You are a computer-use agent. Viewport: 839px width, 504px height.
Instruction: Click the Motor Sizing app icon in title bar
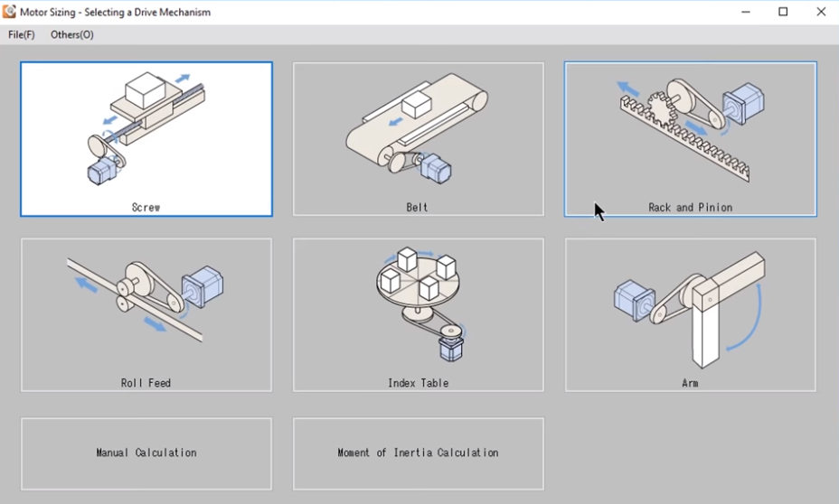tap(9, 12)
